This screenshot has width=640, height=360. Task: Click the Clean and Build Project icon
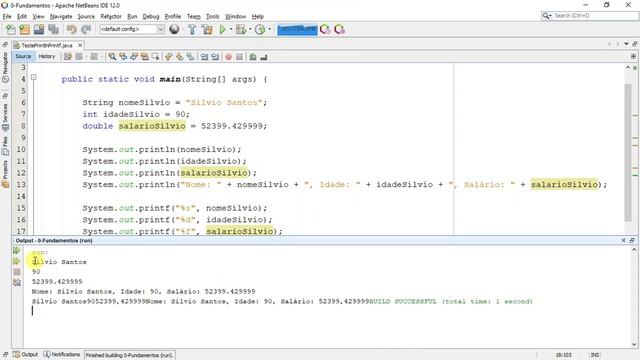[207, 29]
